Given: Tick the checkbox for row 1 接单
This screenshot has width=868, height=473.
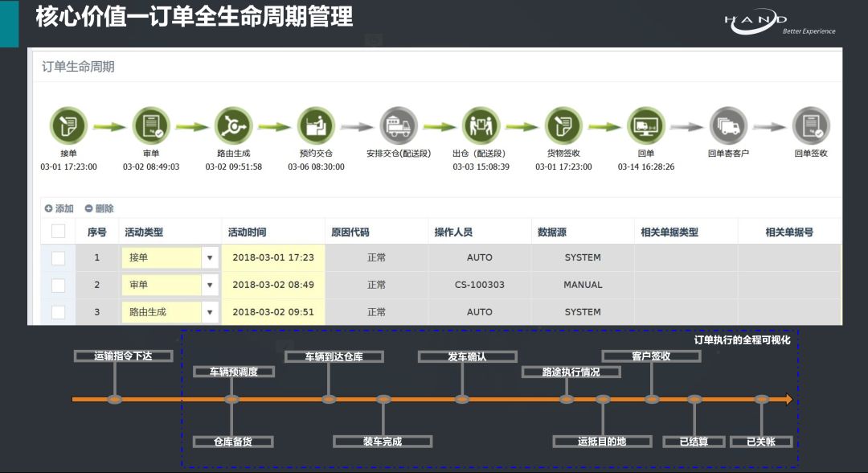Looking at the screenshot, I should coord(58,258).
